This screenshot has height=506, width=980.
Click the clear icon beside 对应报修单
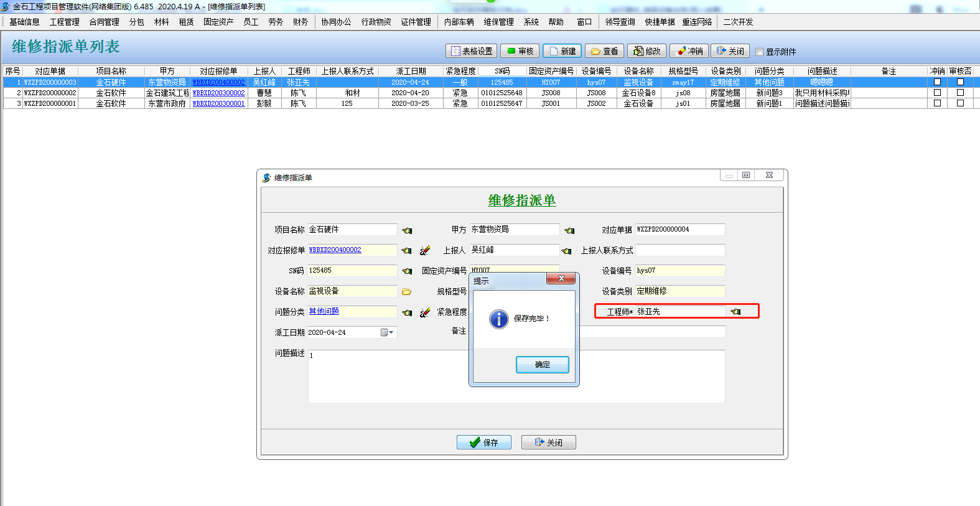(425, 250)
